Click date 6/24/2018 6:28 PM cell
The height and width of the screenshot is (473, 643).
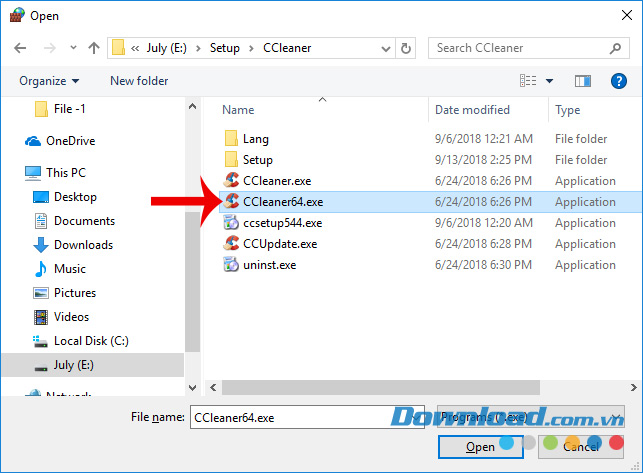[483, 244]
